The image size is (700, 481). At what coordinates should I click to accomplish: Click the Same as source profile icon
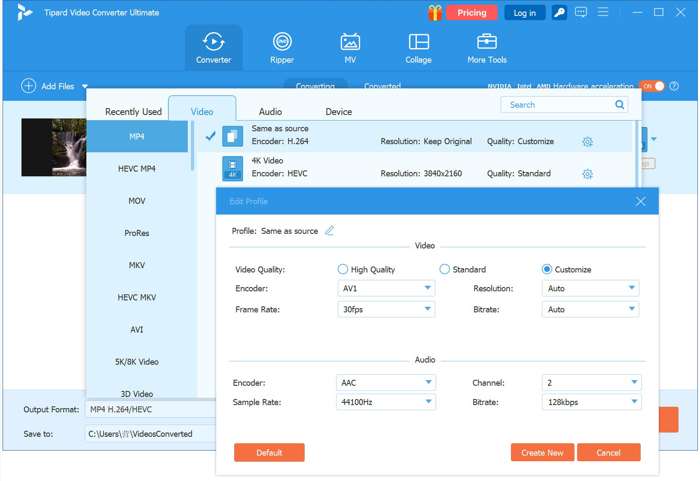point(233,136)
